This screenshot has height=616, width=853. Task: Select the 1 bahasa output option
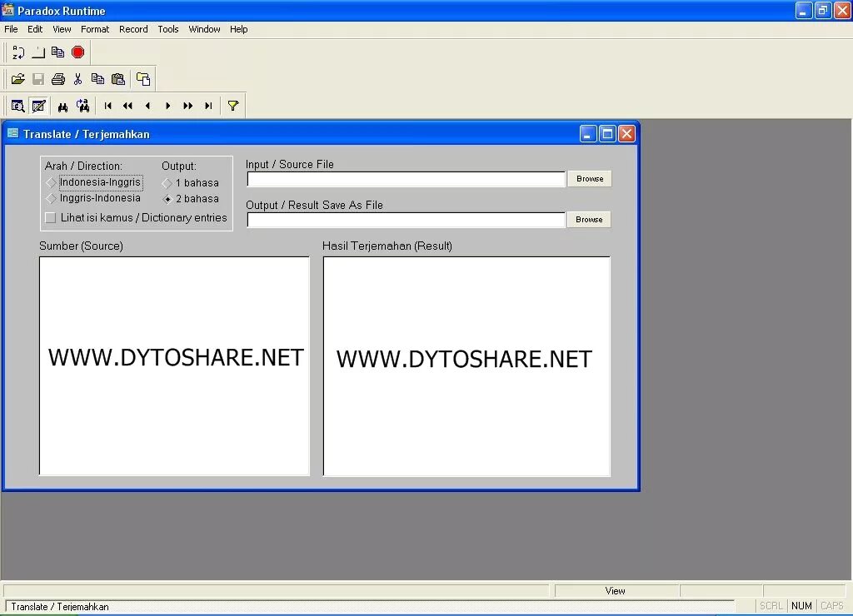191,183
